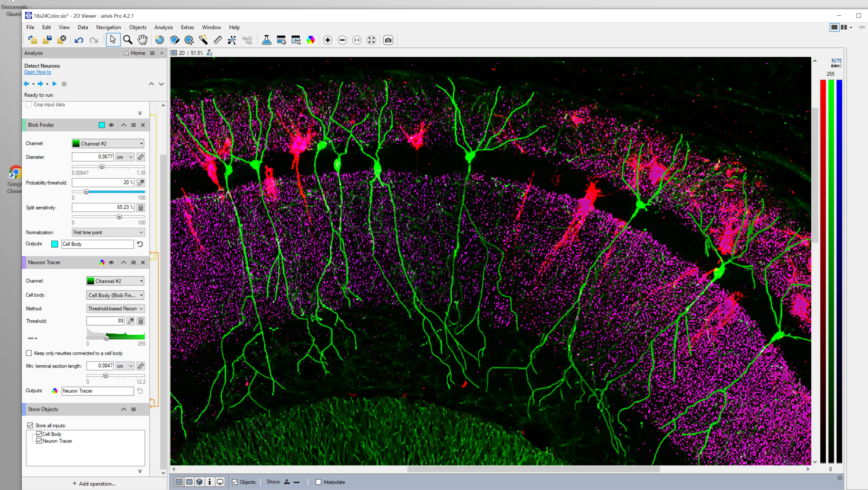Undo the last action
The height and width of the screenshot is (490, 868).
pos(79,40)
